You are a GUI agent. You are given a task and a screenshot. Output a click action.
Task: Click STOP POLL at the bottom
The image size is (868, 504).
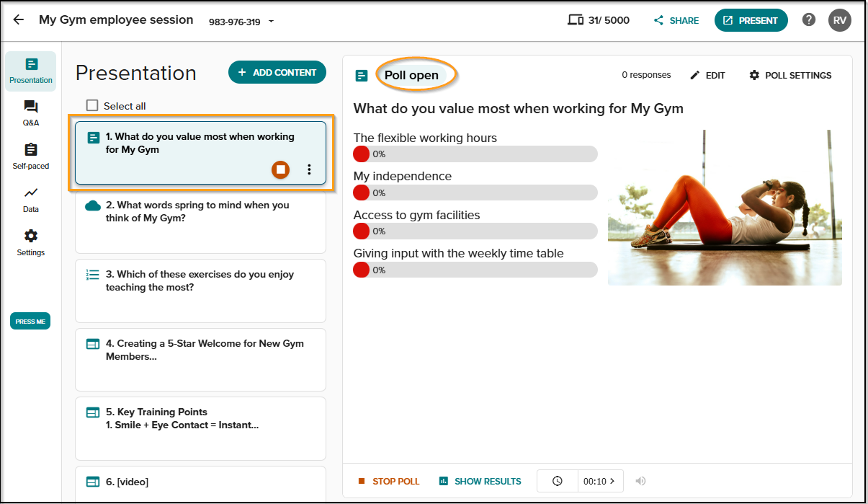point(388,481)
